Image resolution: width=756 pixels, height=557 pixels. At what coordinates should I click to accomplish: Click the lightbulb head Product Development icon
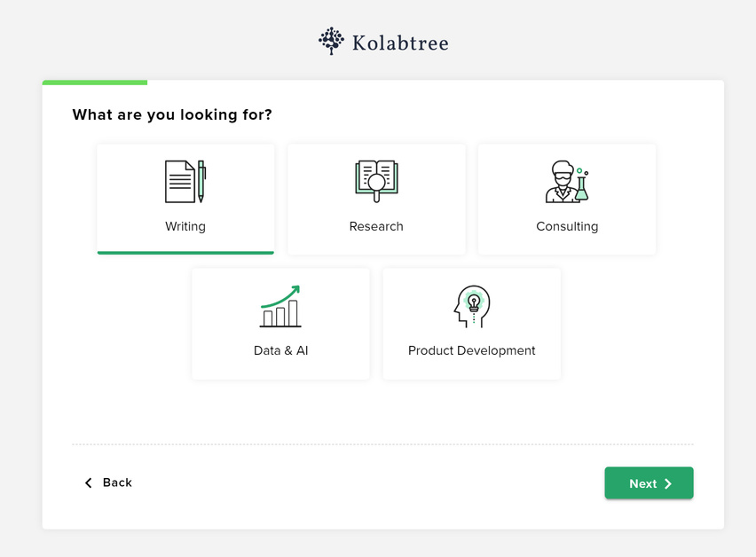tap(472, 307)
